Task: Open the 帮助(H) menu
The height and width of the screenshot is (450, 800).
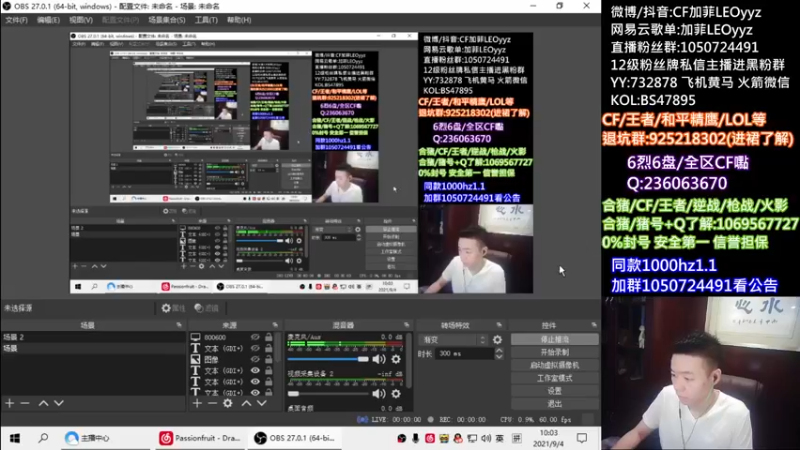Action: (x=239, y=20)
